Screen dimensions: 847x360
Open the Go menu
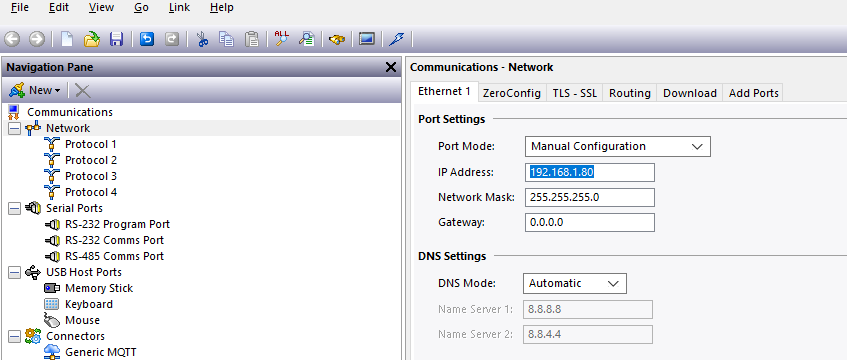[x=141, y=8]
